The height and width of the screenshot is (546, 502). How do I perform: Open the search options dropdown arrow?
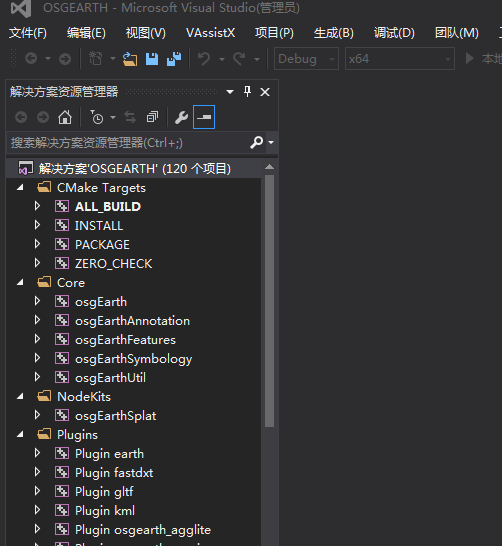coord(271,142)
